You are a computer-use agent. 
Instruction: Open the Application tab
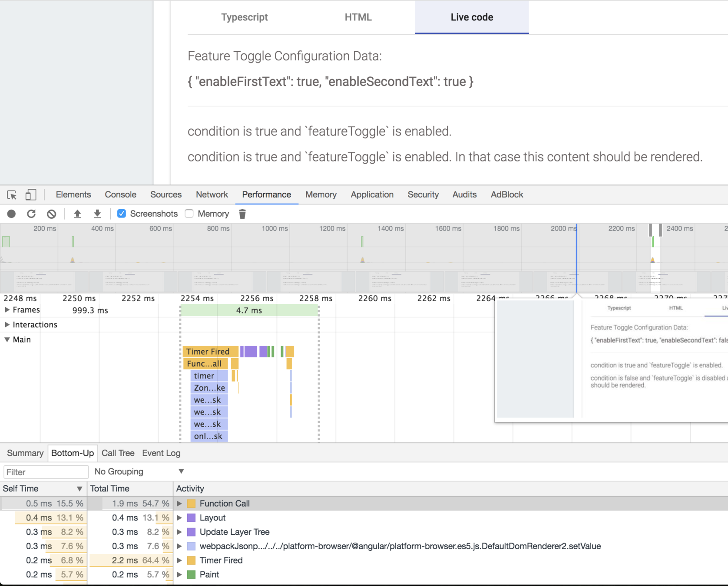coord(372,195)
